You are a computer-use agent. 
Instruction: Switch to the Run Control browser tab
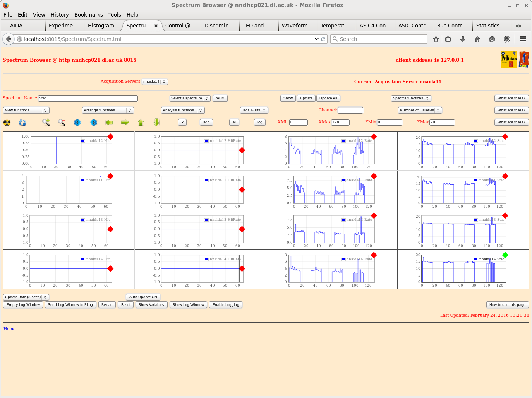coord(452,26)
